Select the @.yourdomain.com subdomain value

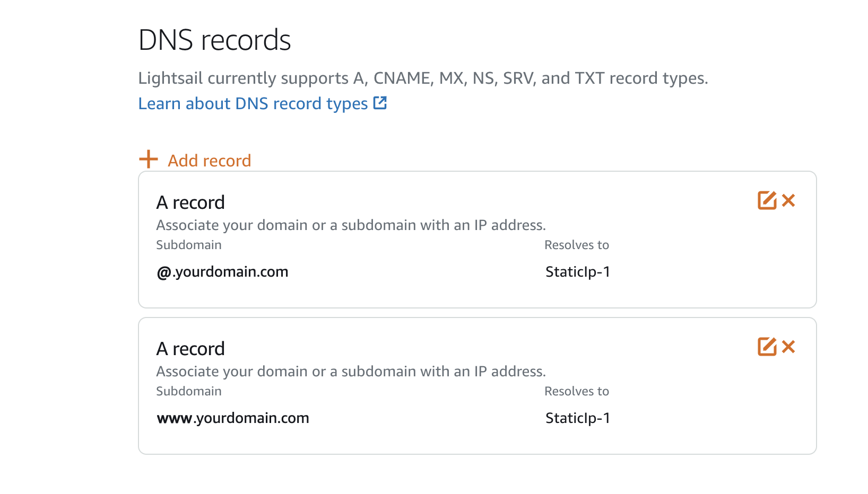(222, 272)
